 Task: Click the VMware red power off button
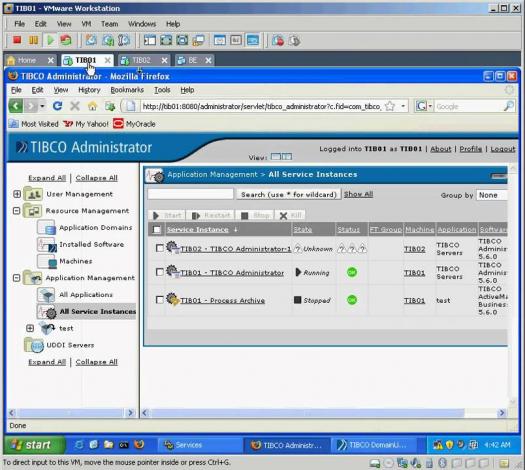tap(17, 40)
